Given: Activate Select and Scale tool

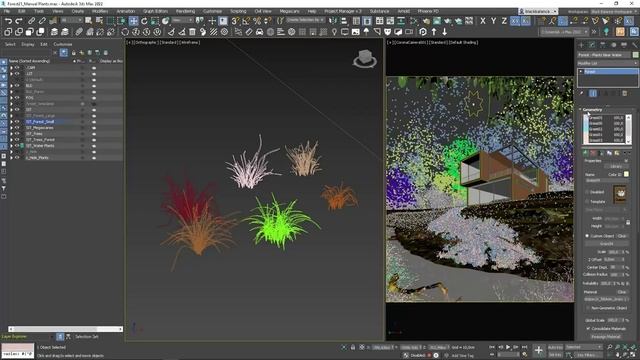Looking at the screenshot, I should click(x=155, y=21).
